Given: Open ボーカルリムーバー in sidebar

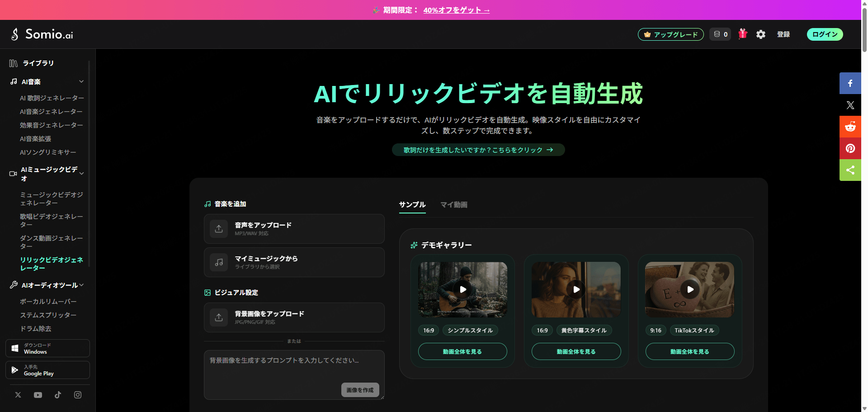Looking at the screenshot, I should (48, 302).
